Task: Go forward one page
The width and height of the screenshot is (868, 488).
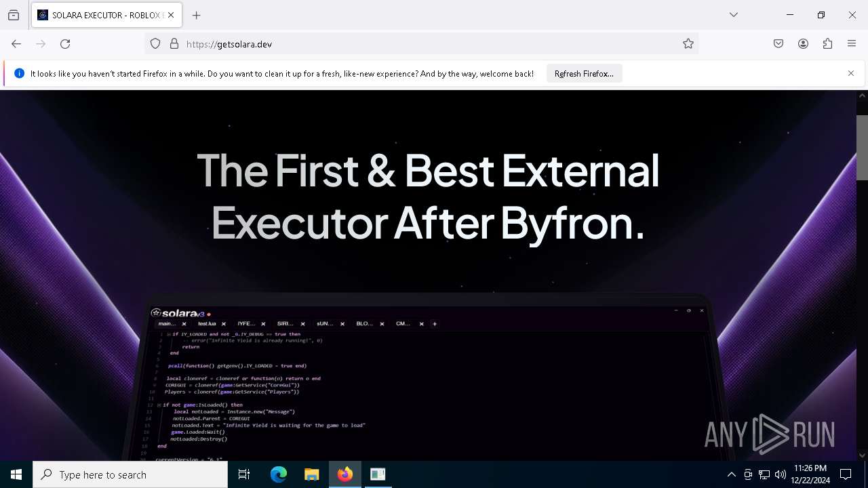Action: tap(41, 44)
